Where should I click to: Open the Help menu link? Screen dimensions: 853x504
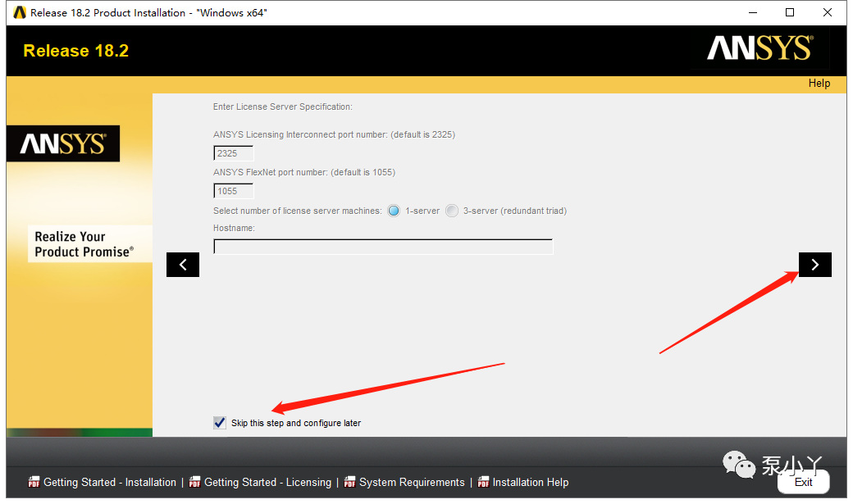[x=819, y=84]
